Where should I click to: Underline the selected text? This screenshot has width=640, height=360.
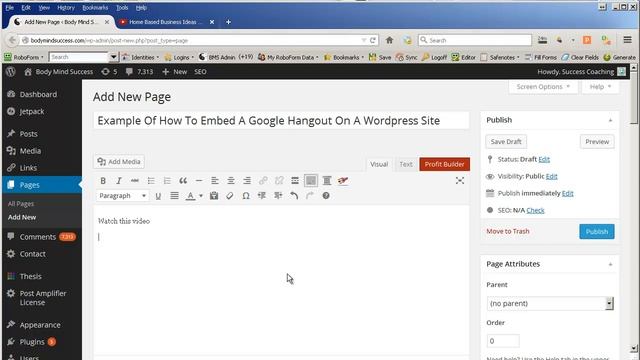pos(158,196)
